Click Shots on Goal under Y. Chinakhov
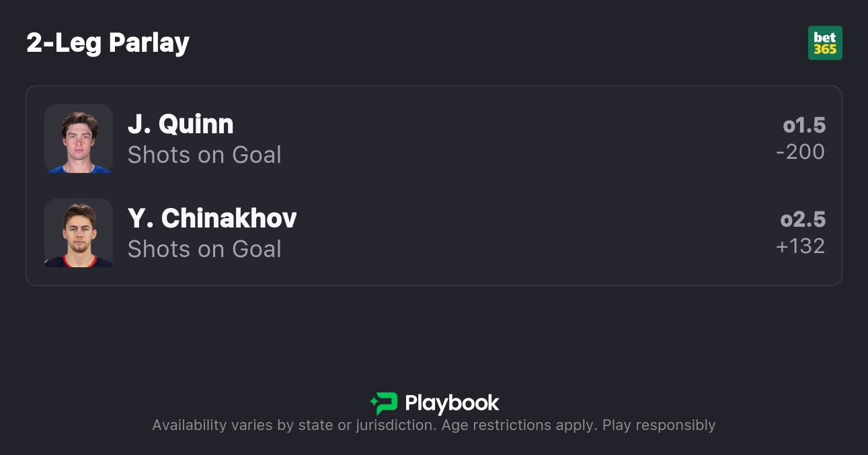 point(204,249)
